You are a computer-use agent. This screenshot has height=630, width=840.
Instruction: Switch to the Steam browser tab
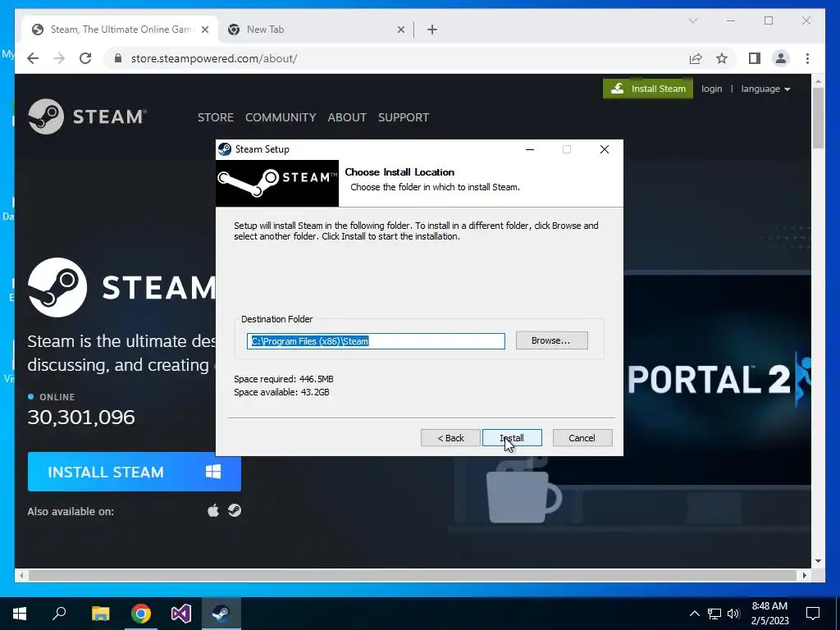click(120, 30)
